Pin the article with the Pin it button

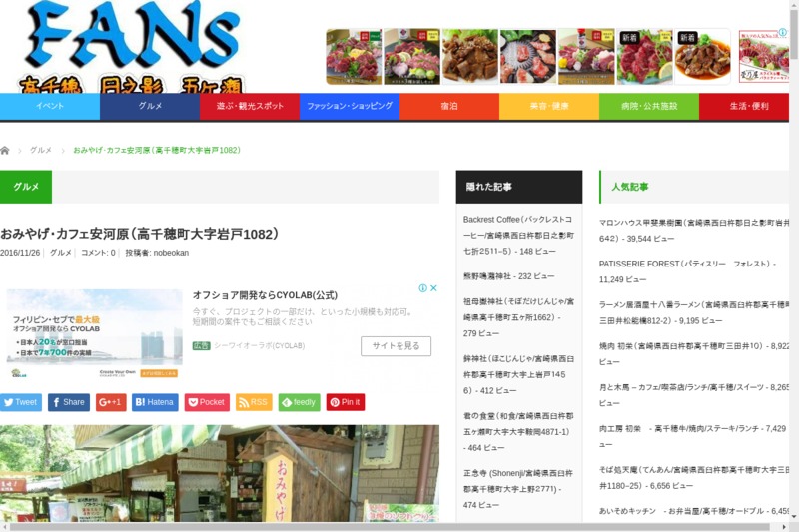click(x=345, y=402)
